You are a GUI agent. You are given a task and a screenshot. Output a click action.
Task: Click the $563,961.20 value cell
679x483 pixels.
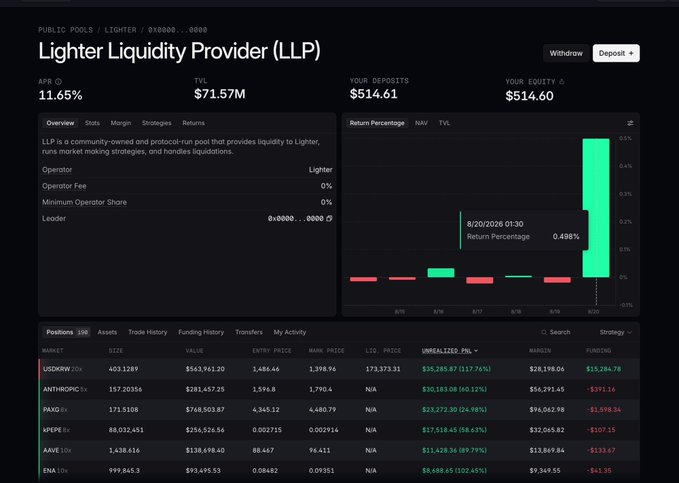205,369
